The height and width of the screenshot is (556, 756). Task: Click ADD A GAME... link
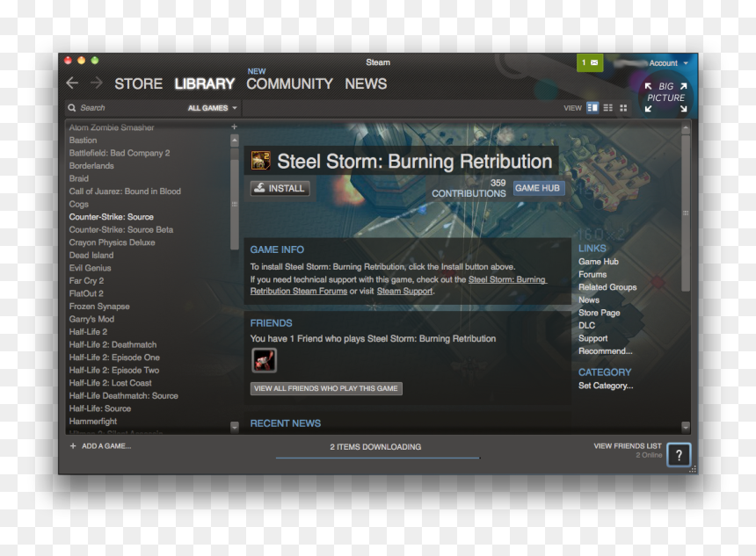[x=106, y=446]
